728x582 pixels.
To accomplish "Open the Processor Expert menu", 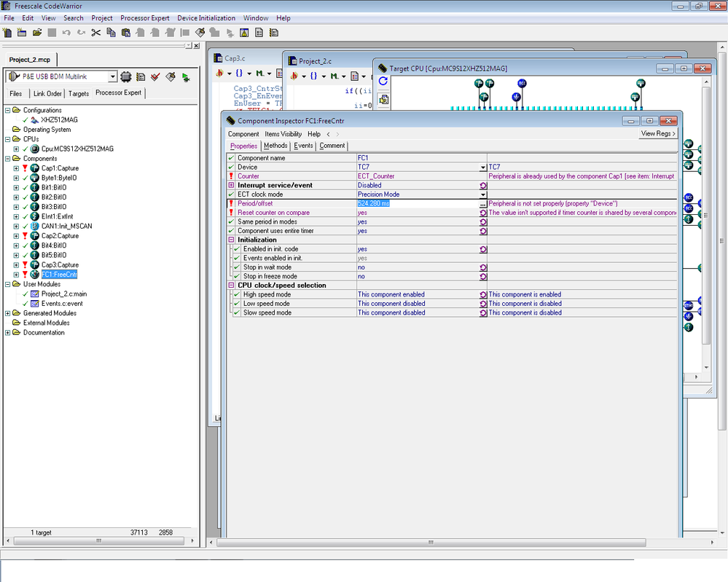I will 145,18.
